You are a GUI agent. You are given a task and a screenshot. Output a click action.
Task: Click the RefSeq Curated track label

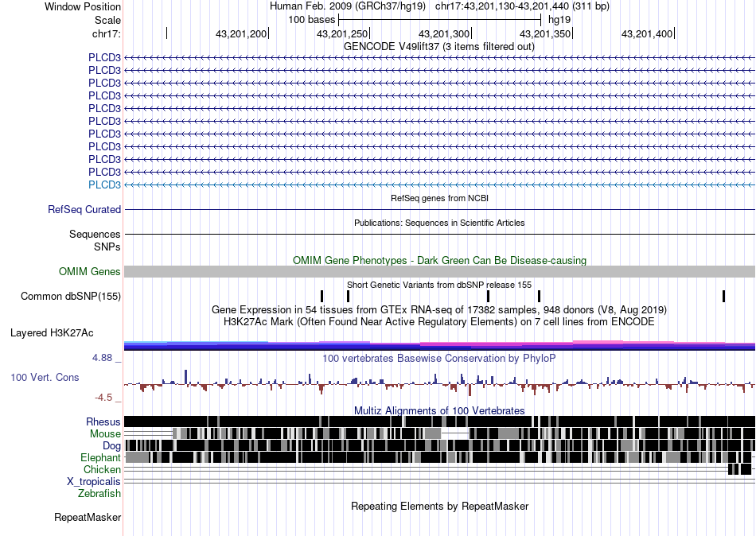tap(84, 210)
